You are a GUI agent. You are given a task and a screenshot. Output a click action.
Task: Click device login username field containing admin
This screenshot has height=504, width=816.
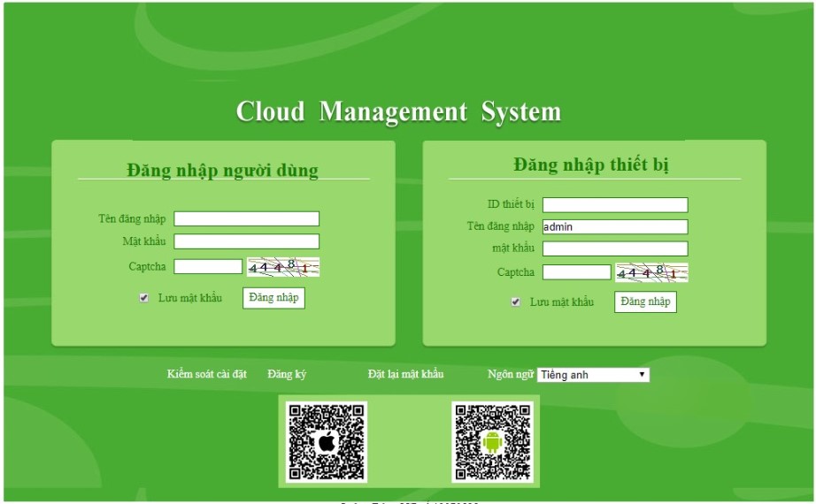click(615, 226)
